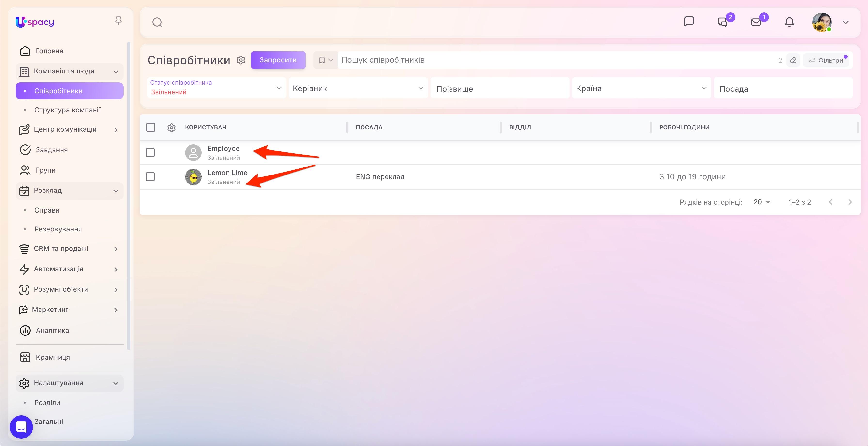868x446 pixels.
Task: Open the support chat widget
Action: 21,427
